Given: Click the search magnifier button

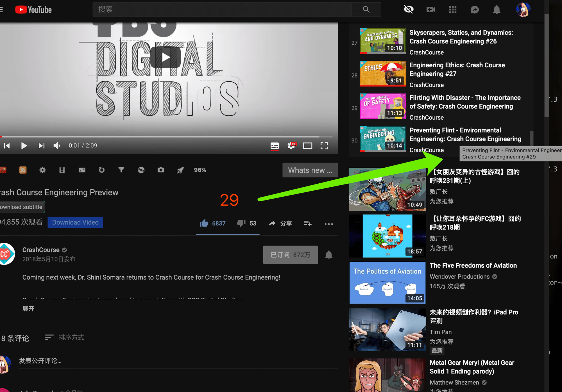Looking at the screenshot, I should click(x=366, y=10).
